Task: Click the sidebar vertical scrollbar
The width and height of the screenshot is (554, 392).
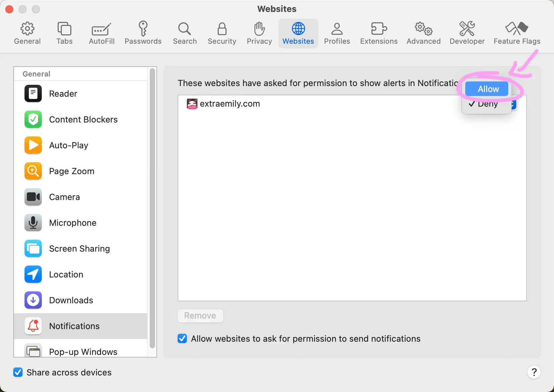Action: pyautogui.click(x=152, y=209)
